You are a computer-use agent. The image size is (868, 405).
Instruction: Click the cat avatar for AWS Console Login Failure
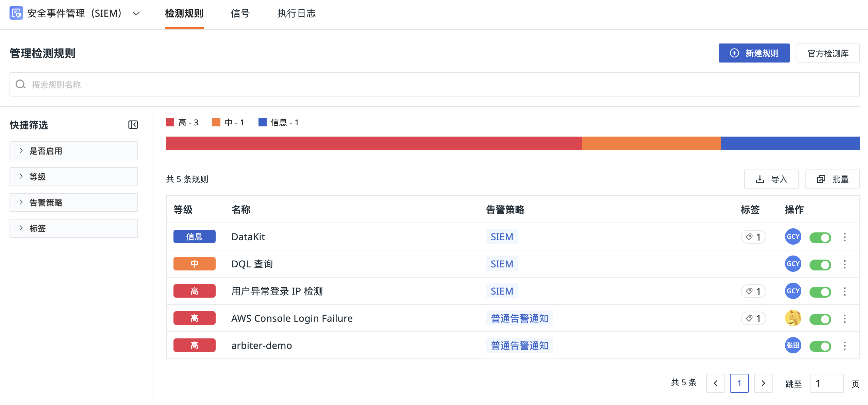pyautogui.click(x=793, y=318)
